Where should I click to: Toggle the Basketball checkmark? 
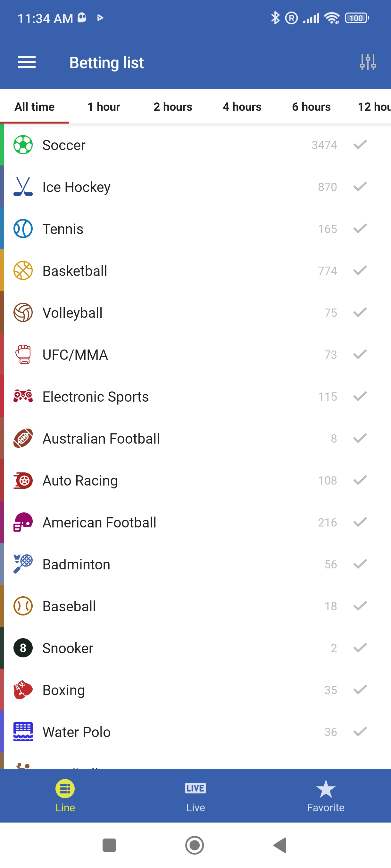pos(360,270)
